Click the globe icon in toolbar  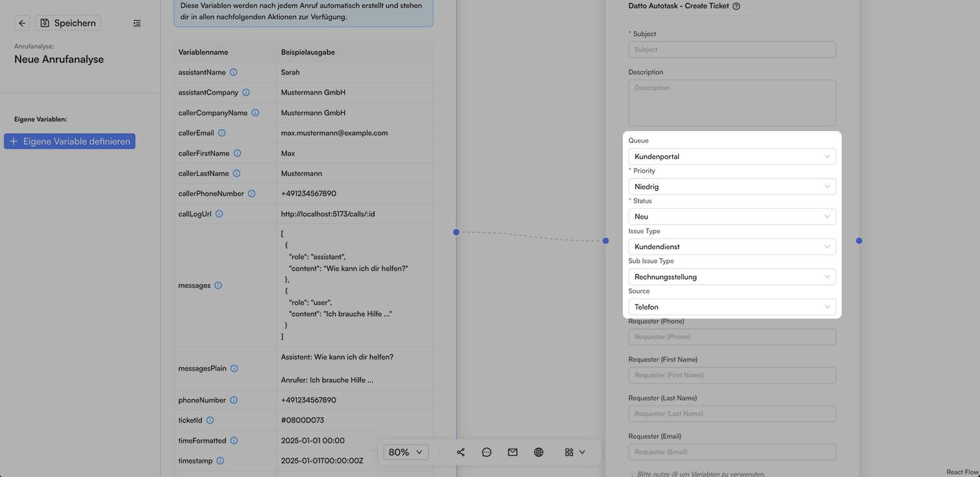point(538,452)
